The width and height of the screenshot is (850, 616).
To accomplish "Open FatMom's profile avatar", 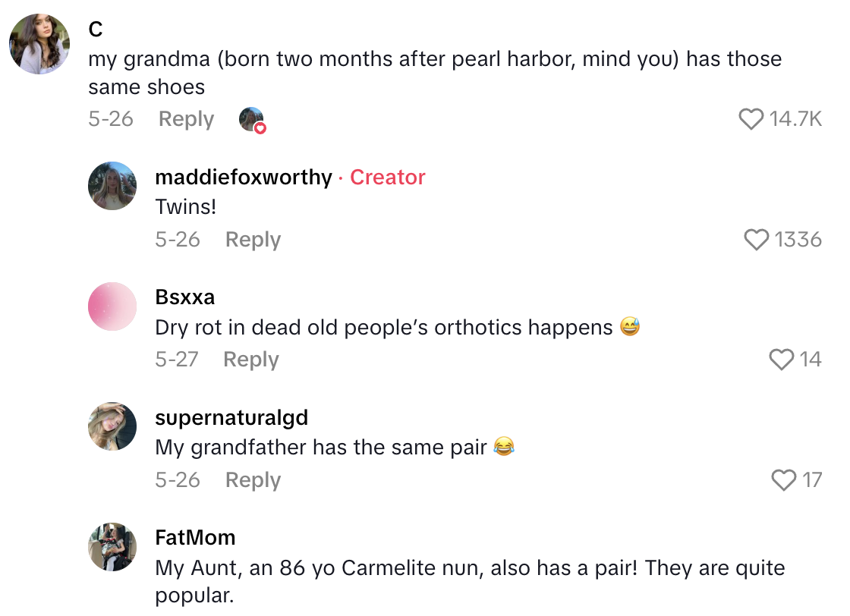I will pyautogui.click(x=112, y=546).
